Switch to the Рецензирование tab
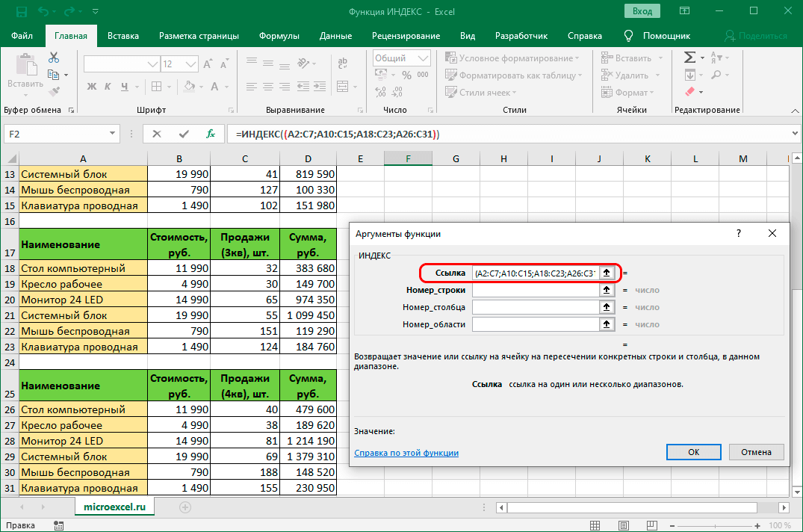 (x=406, y=36)
